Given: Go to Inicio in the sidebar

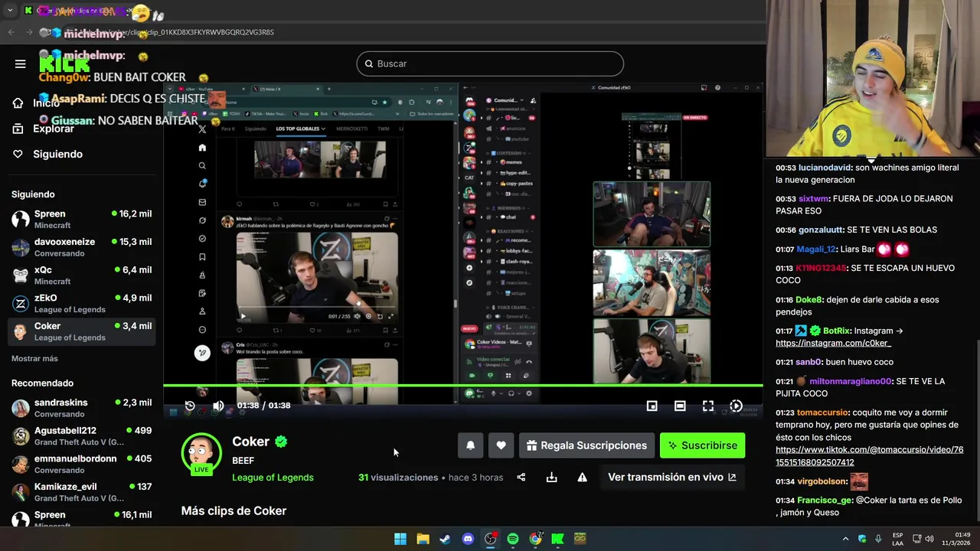Looking at the screenshot, I should point(46,103).
